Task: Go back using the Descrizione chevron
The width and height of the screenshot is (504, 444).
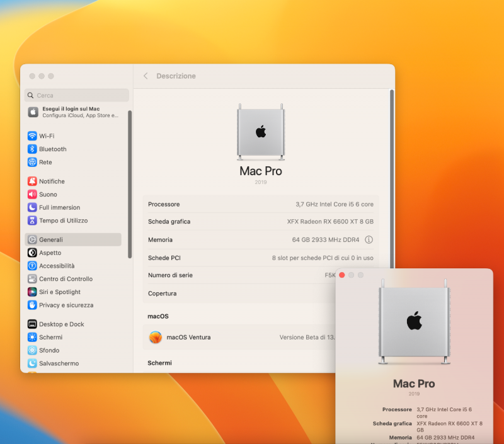Action: (x=146, y=76)
